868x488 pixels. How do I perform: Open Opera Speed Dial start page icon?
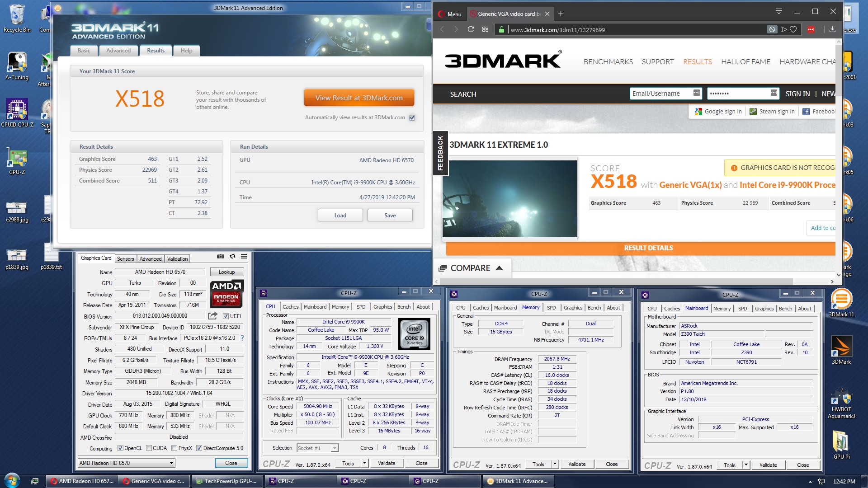click(485, 29)
